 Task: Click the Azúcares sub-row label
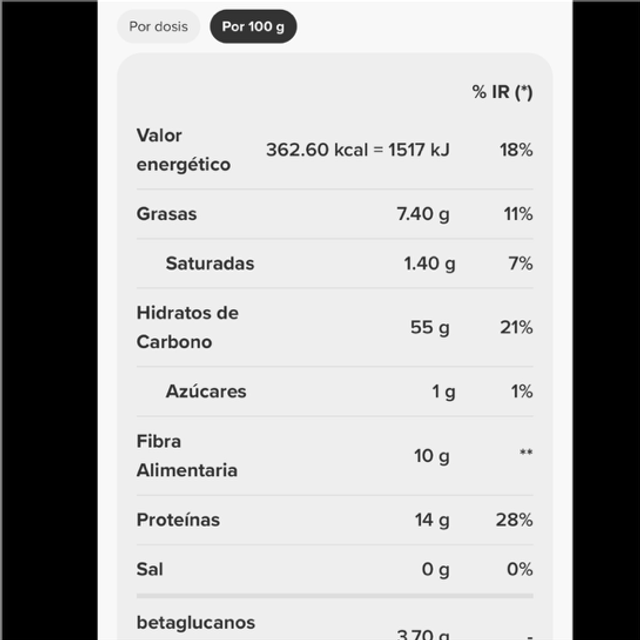tap(206, 391)
